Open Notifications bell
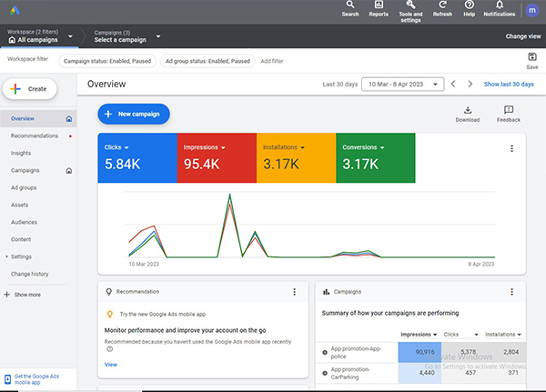The image size is (546, 392). point(499,8)
